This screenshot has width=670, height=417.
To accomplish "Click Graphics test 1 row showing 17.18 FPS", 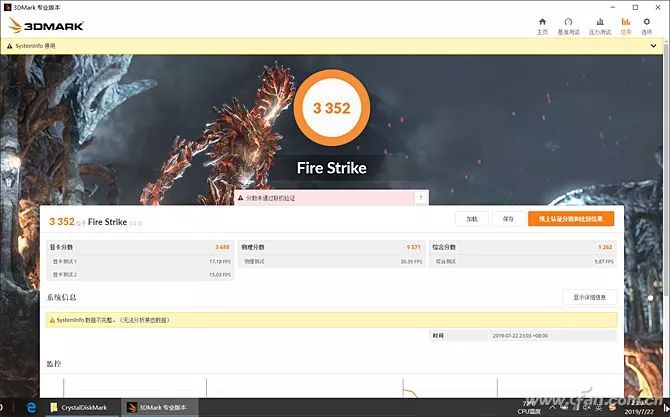I will point(140,261).
